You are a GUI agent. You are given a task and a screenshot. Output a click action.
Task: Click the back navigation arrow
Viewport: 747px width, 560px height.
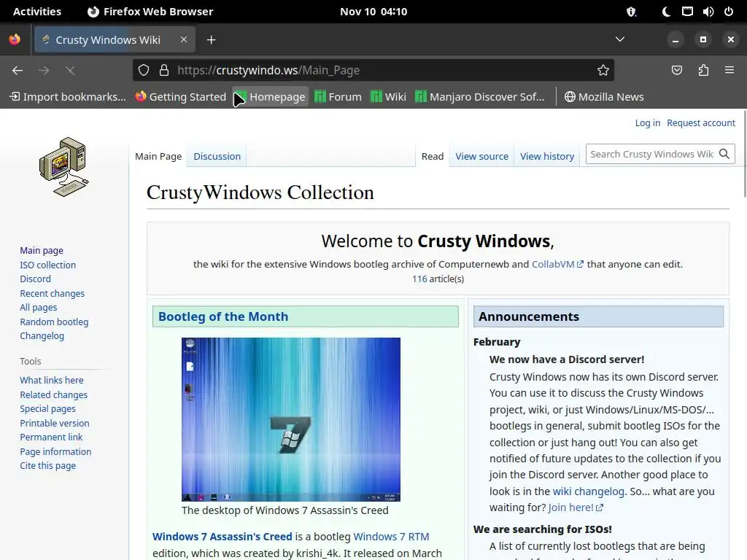coord(18,71)
